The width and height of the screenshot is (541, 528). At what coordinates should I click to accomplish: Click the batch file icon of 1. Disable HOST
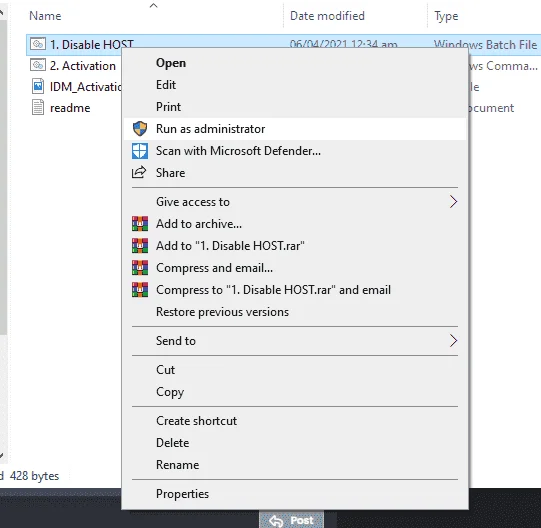[x=38, y=44]
